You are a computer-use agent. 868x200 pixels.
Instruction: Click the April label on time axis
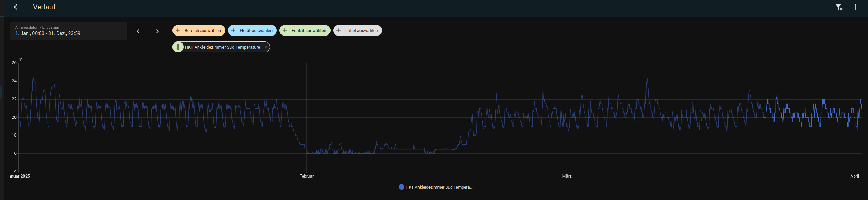pos(855,176)
